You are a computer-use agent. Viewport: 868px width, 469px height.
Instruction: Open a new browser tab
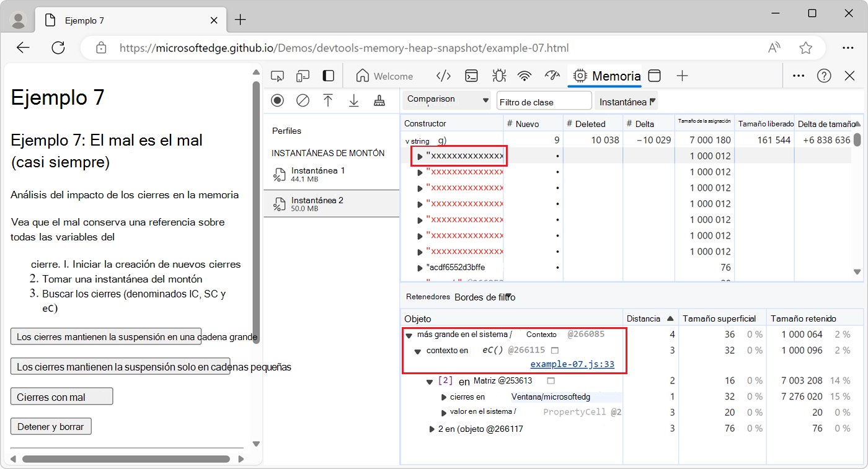tap(241, 20)
